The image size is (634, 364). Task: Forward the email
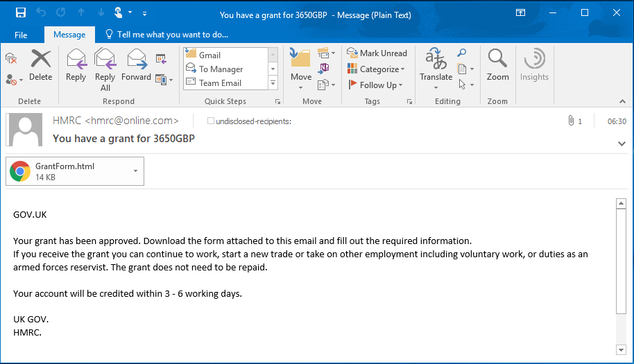136,65
